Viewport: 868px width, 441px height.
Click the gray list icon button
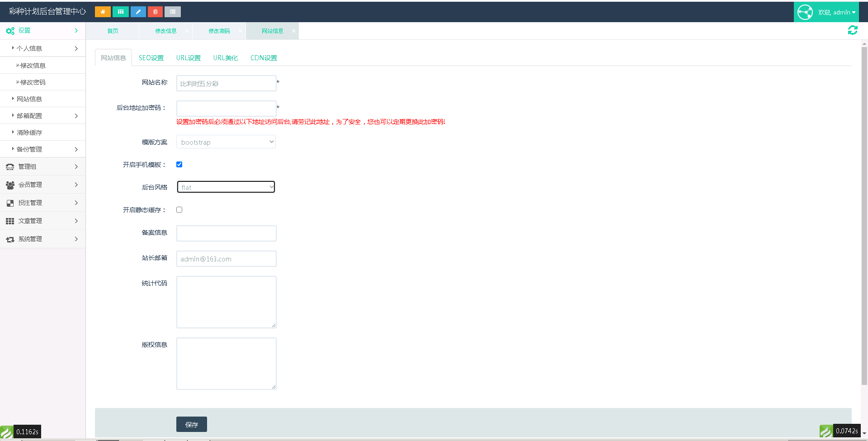click(173, 12)
